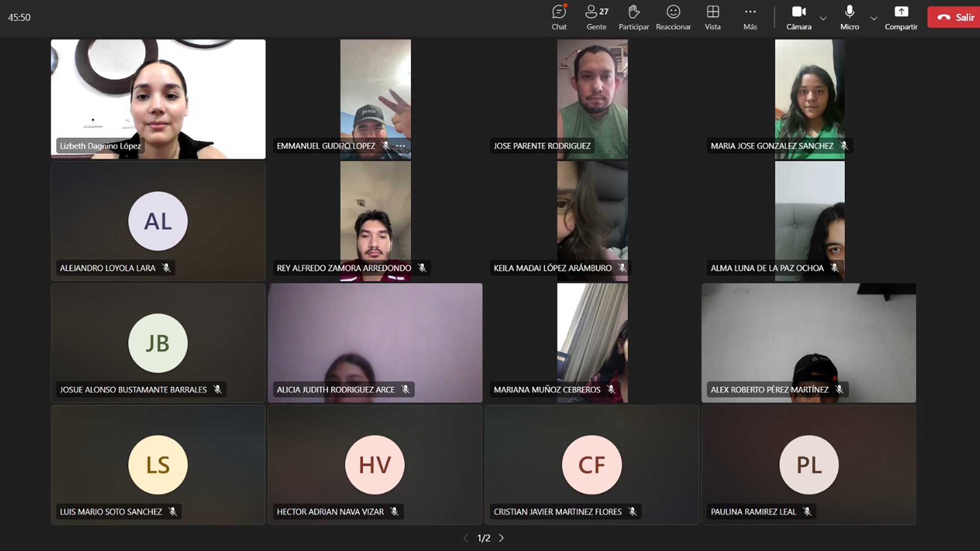This screenshot has width=980, height=551.
Task: Toggle the Cámara on or off
Action: 799,17
